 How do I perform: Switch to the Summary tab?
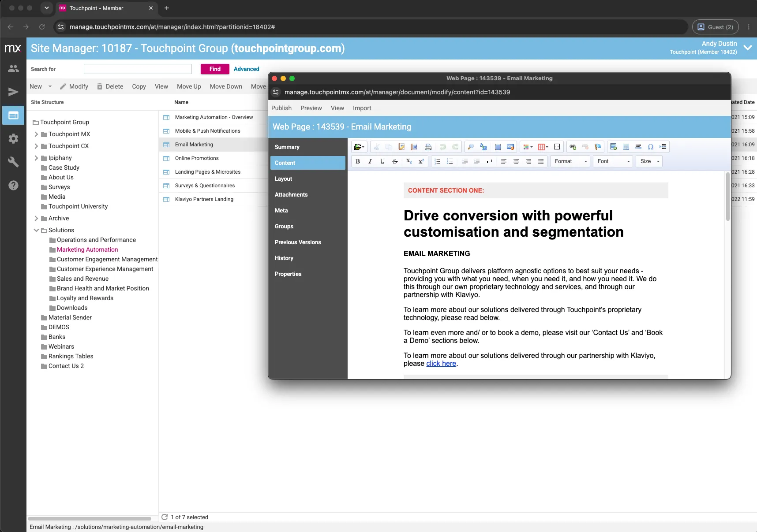[x=308, y=147]
